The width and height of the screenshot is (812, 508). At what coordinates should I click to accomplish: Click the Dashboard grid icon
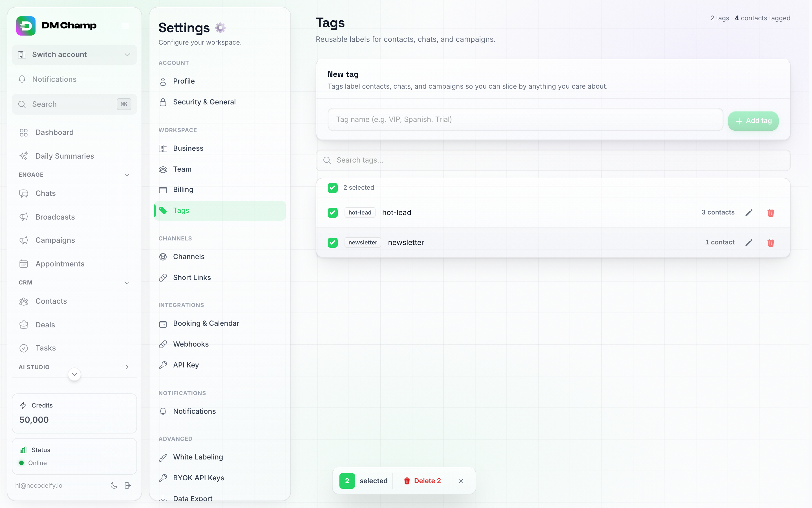click(24, 133)
